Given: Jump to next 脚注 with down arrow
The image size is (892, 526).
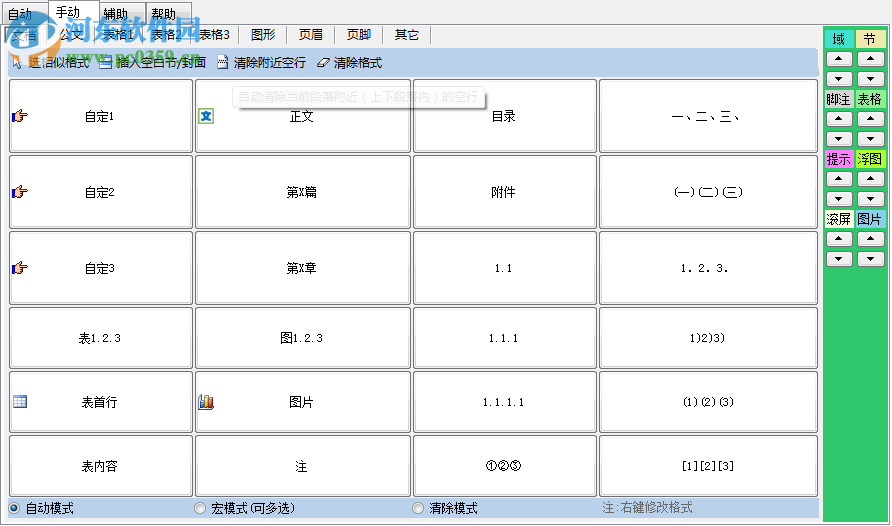Looking at the screenshot, I should [x=839, y=139].
